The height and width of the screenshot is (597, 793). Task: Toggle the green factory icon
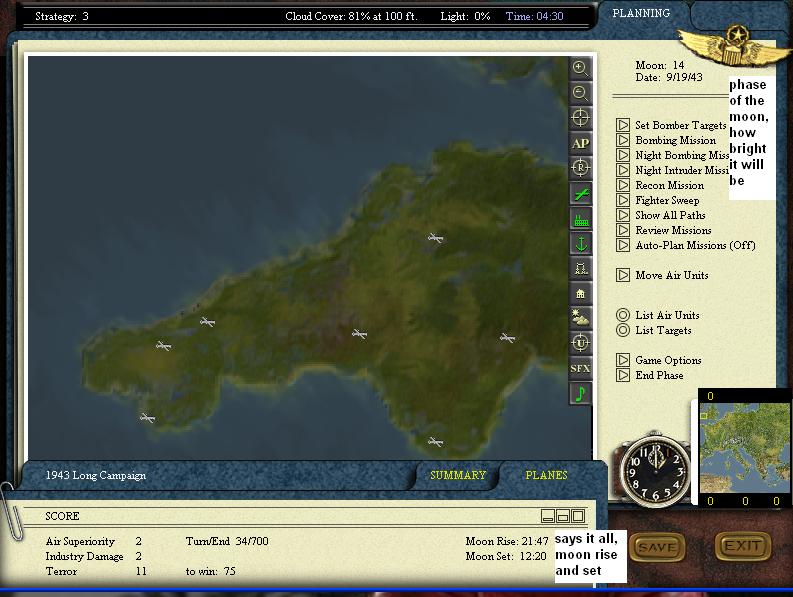click(x=580, y=219)
